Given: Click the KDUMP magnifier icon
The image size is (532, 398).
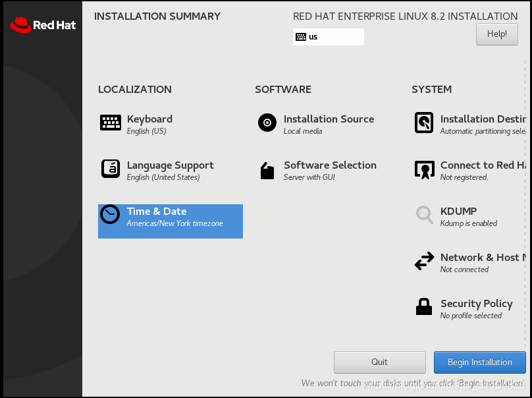Looking at the screenshot, I should [425, 215].
